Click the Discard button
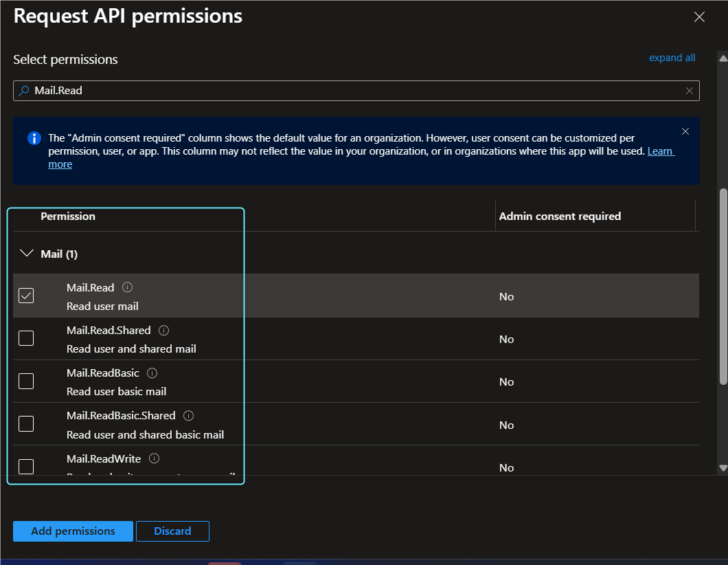Image resolution: width=728 pixels, height=565 pixels. click(x=172, y=531)
